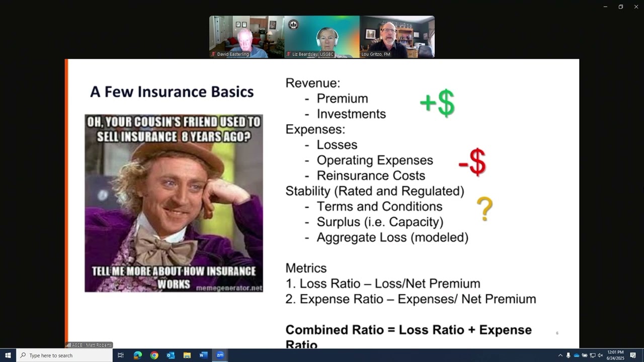This screenshot has height=362, width=644.
Task: Check battery status in the system tray
Action: [x=585, y=355]
